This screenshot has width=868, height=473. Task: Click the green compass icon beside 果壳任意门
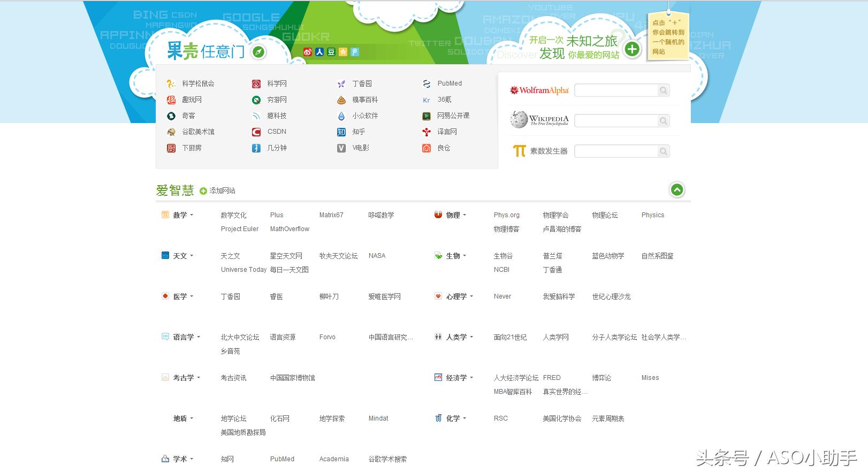258,52
